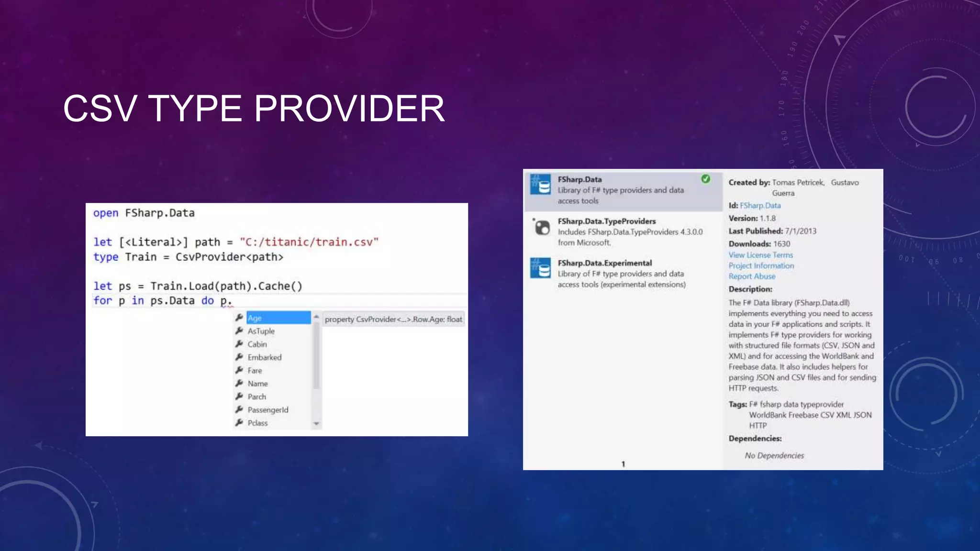Click the wrench icon beside PassengerId

coord(239,409)
